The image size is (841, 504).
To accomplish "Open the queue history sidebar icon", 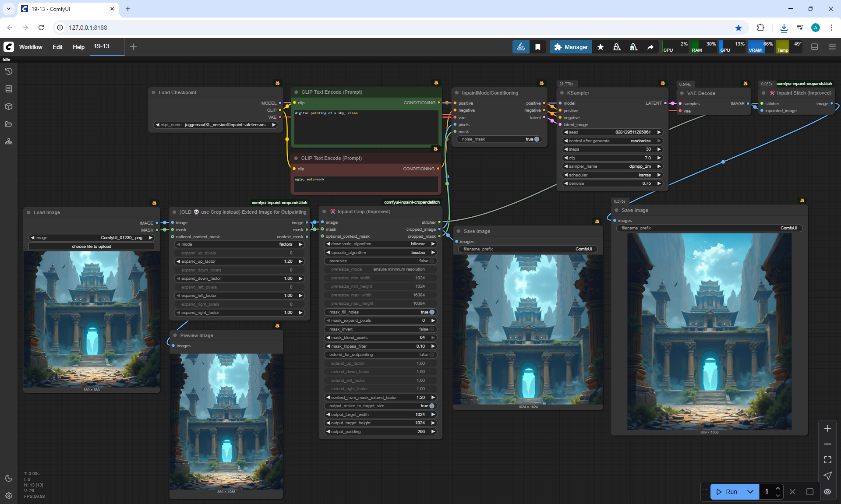I will click(9, 71).
